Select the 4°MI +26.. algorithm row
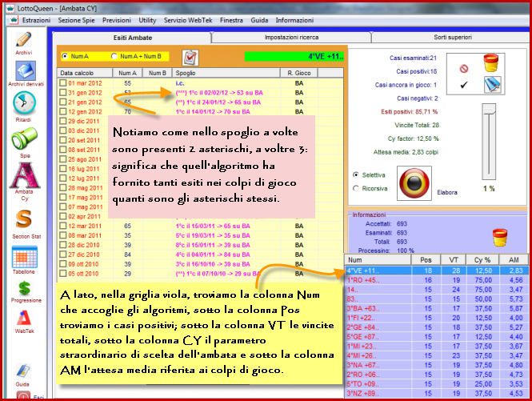This screenshot has width=532, height=401. (437, 355)
